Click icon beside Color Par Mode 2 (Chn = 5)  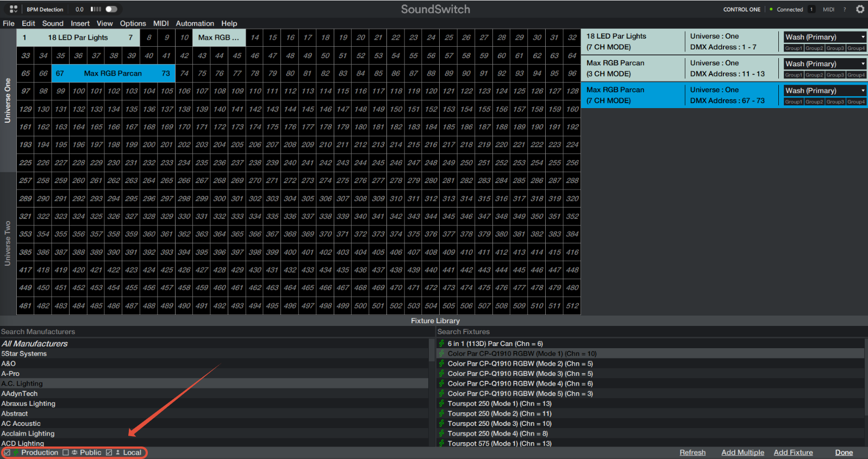pos(442,363)
